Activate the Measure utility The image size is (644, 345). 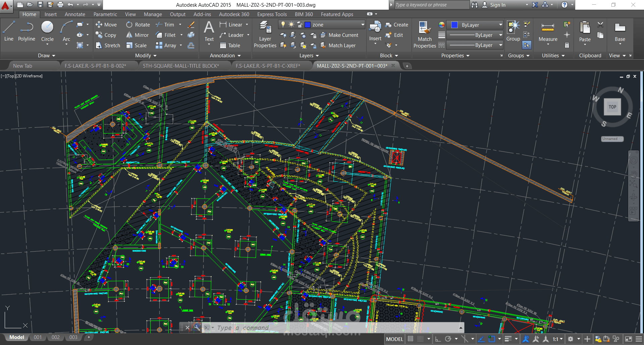(x=548, y=32)
